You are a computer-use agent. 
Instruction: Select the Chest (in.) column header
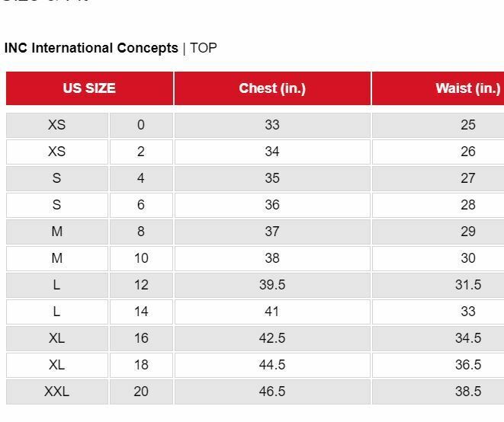coord(272,88)
